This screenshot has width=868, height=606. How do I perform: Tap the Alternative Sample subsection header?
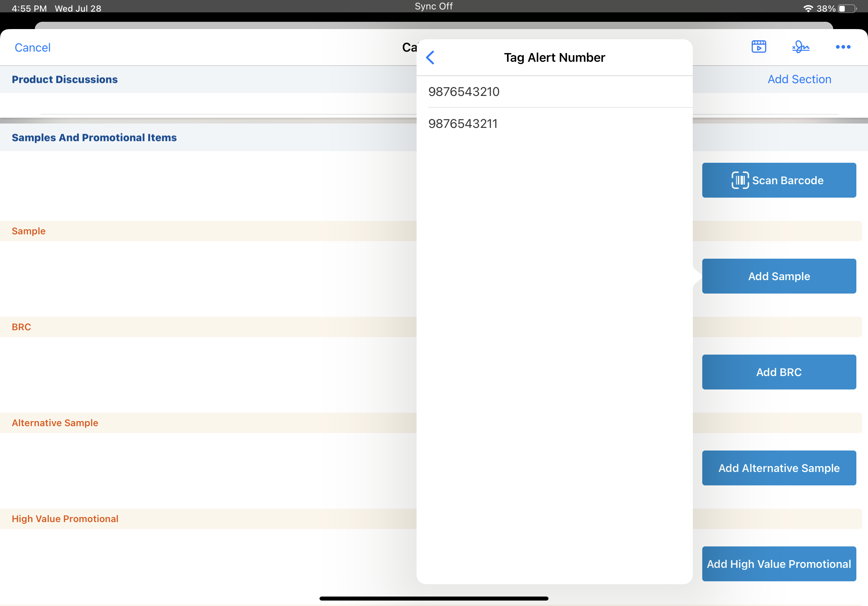click(x=55, y=423)
